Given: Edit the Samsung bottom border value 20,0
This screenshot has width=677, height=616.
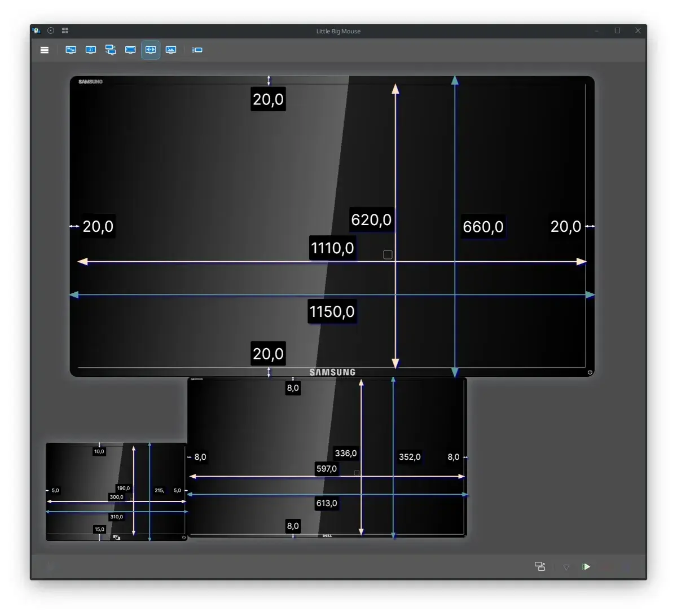Looking at the screenshot, I should tap(269, 354).
